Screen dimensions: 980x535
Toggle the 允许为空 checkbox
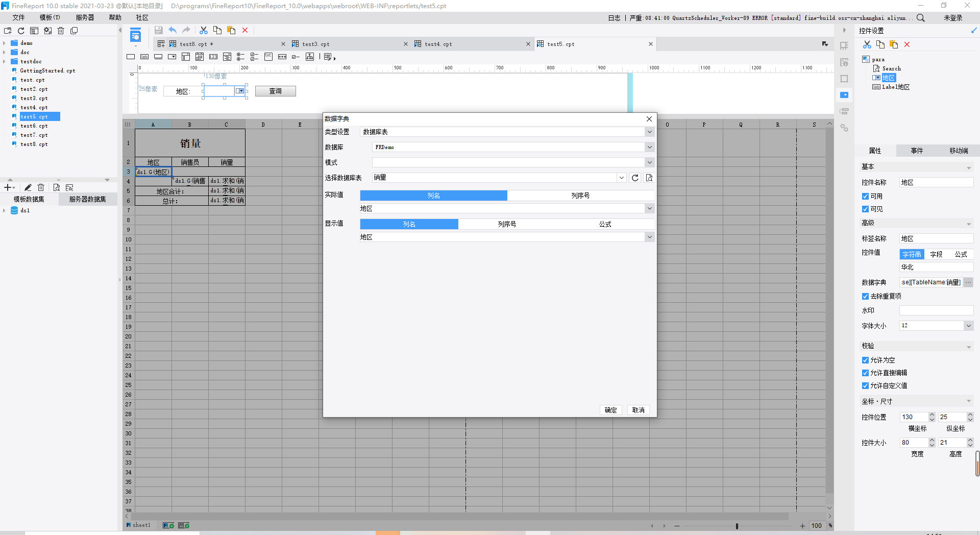(865, 360)
